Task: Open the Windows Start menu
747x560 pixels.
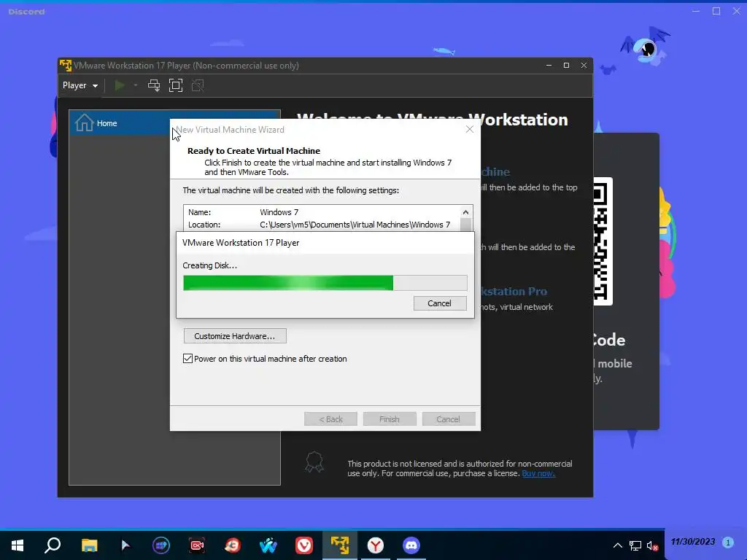Action: pos(18,545)
